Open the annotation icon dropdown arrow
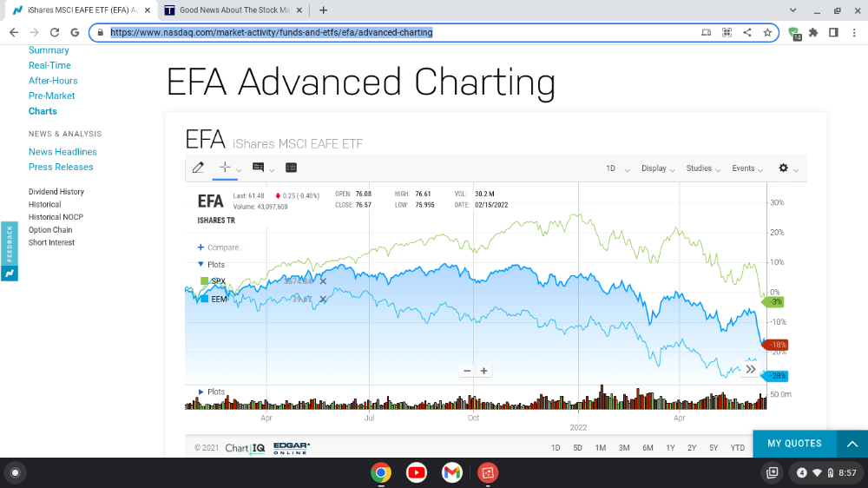Image resolution: width=868 pixels, height=488 pixels. click(x=272, y=170)
